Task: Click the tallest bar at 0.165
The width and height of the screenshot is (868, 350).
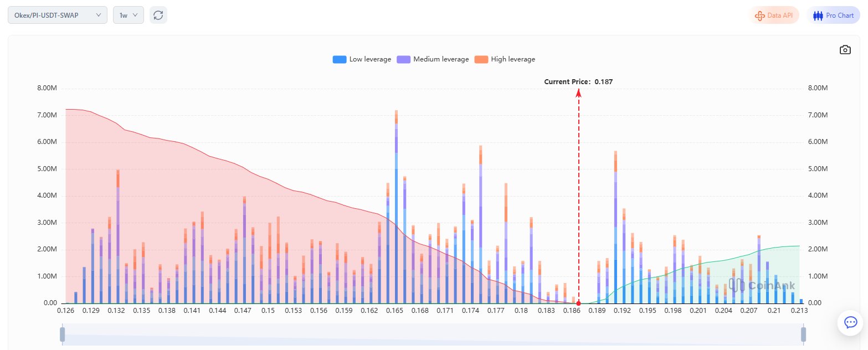Action: point(396,210)
